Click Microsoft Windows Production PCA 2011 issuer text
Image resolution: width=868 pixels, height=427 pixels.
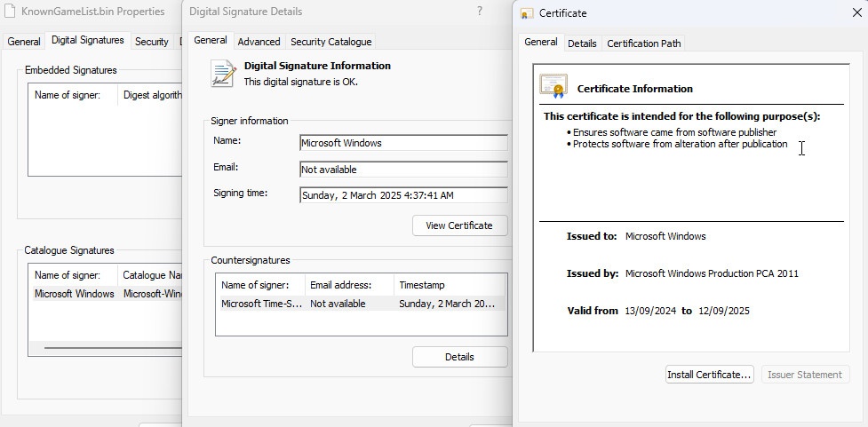click(712, 273)
